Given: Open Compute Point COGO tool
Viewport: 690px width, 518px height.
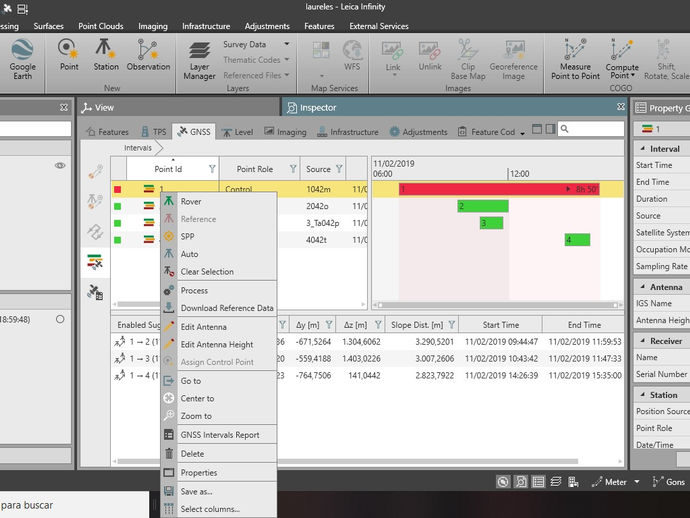Looking at the screenshot, I should click(x=621, y=59).
